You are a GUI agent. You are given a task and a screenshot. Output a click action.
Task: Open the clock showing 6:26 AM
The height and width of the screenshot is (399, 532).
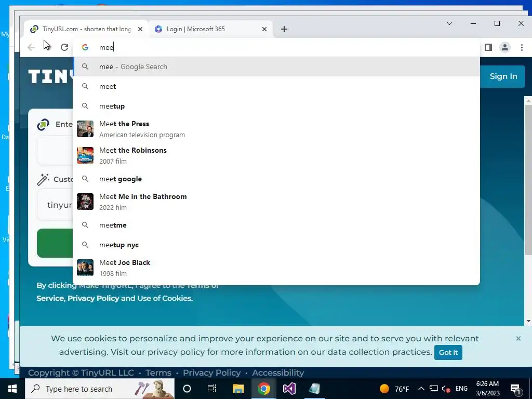487,389
